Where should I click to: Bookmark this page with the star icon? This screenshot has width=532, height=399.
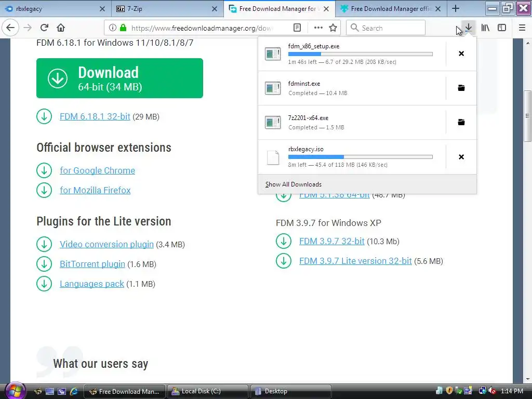coord(333,28)
